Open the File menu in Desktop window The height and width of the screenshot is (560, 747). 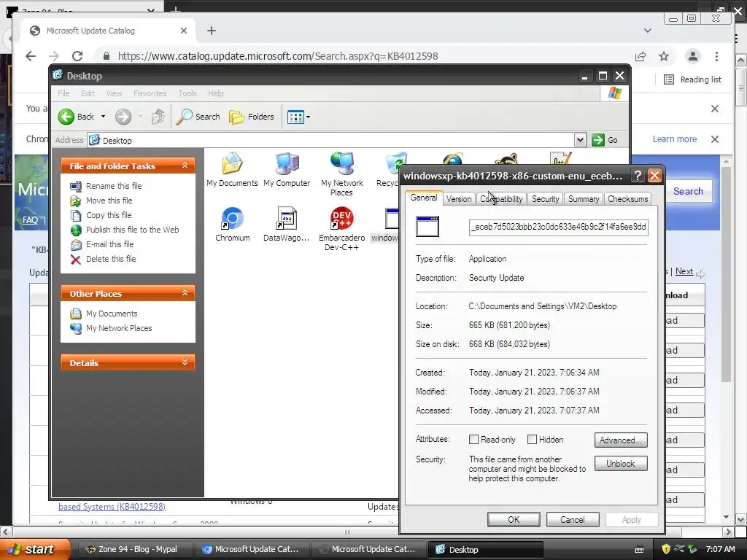(64, 93)
